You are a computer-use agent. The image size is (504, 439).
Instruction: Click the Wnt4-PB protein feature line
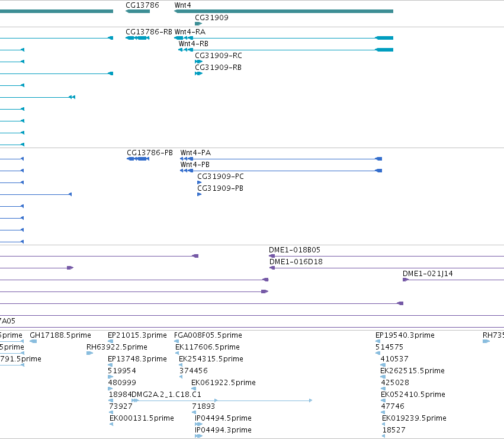281,171
